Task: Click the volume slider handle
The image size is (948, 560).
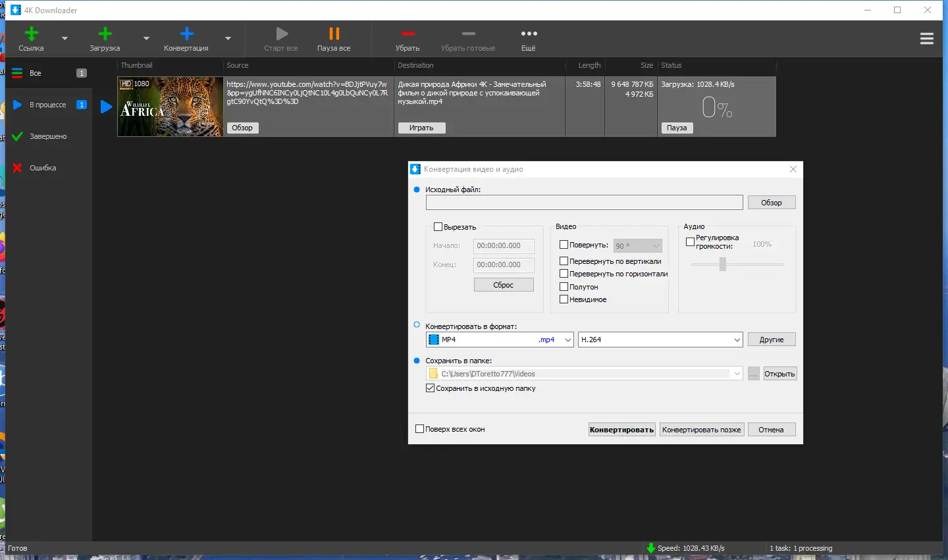Action: (723, 264)
